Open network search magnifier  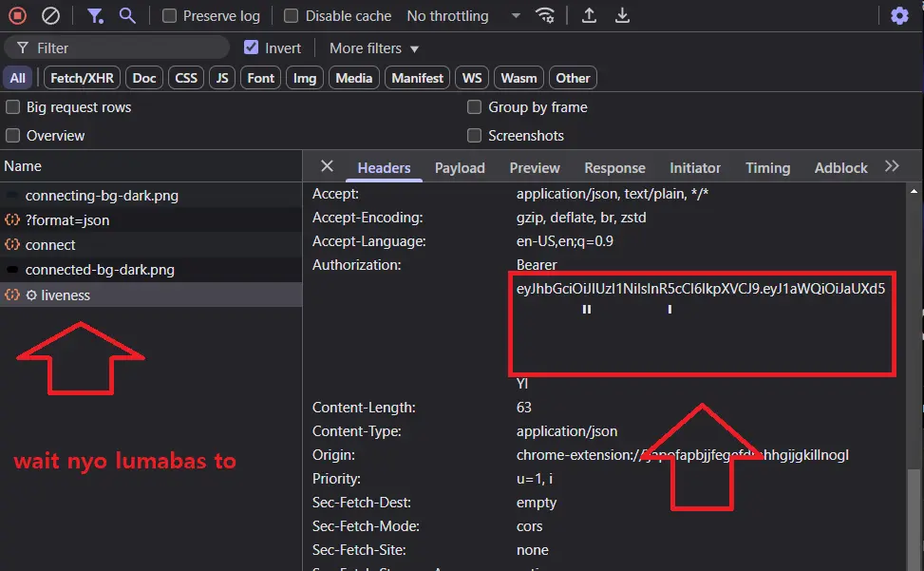pyautogui.click(x=127, y=15)
